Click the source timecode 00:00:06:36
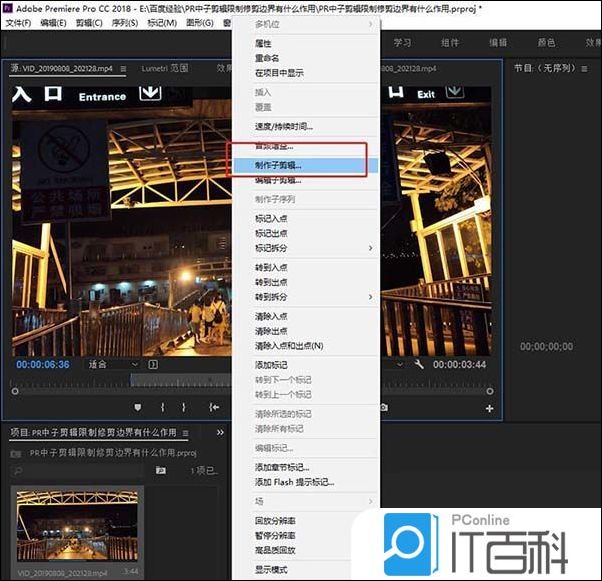602x581 pixels. tap(42, 364)
